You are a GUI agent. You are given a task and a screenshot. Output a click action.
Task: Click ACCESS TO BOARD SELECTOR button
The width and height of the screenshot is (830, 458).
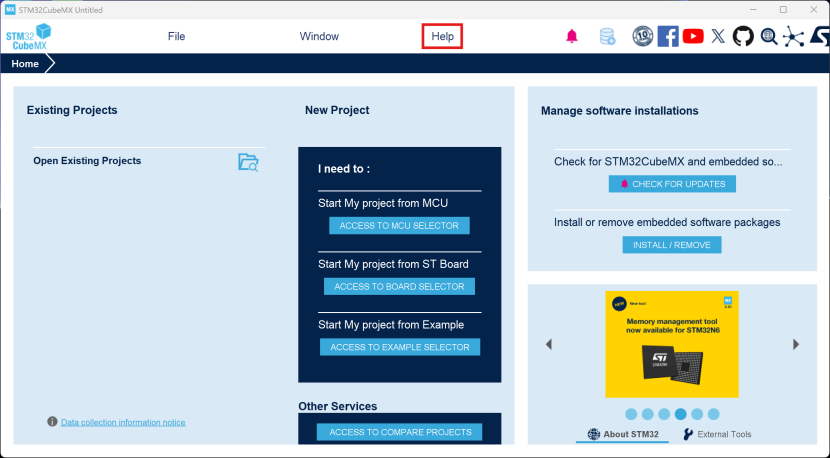tap(399, 286)
